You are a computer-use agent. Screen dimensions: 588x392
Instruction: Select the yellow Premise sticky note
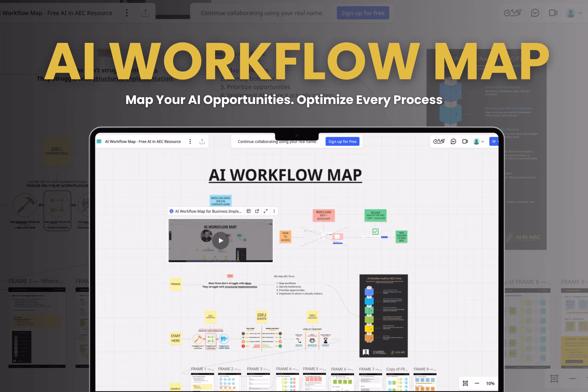tap(176, 284)
